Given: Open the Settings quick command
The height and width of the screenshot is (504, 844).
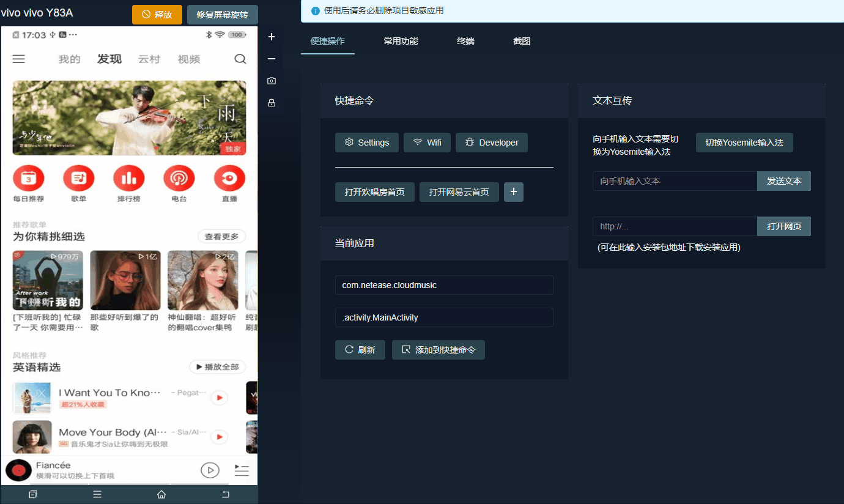Looking at the screenshot, I should pyautogui.click(x=367, y=143).
